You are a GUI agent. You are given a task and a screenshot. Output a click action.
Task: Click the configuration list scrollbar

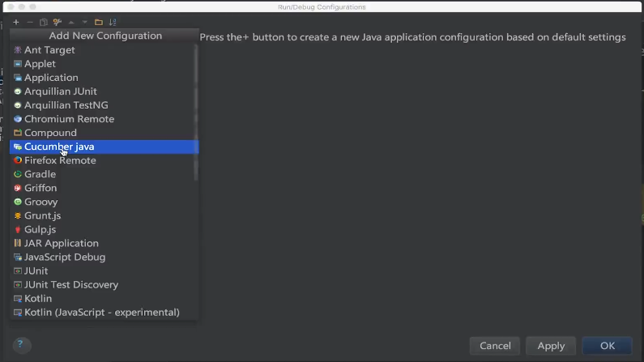point(196,113)
